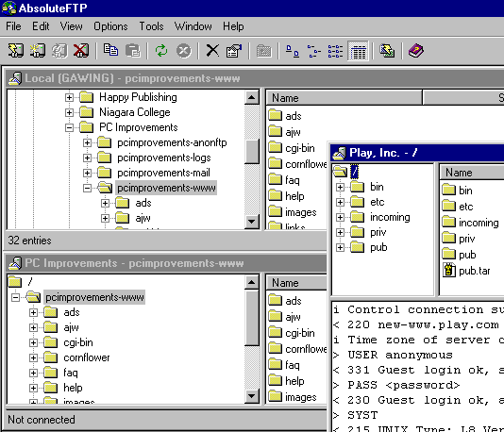Click the Play, Inc. window title icon

coord(340,153)
